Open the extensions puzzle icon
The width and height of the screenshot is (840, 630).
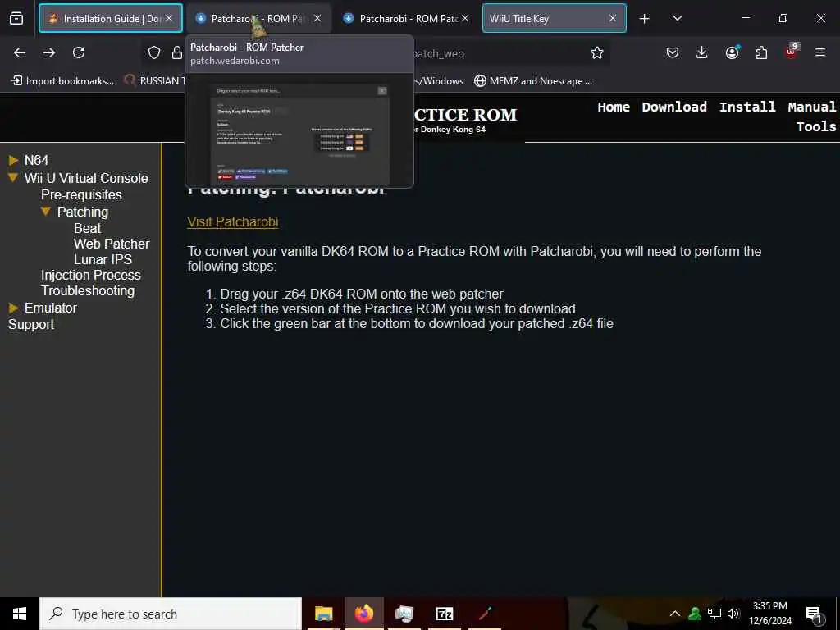tap(761, 52)
